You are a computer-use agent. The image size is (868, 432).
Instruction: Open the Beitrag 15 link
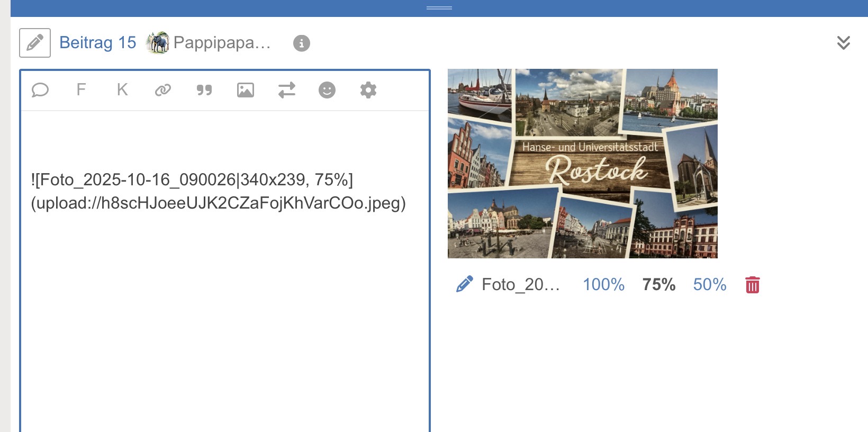[x=97, y=43]
